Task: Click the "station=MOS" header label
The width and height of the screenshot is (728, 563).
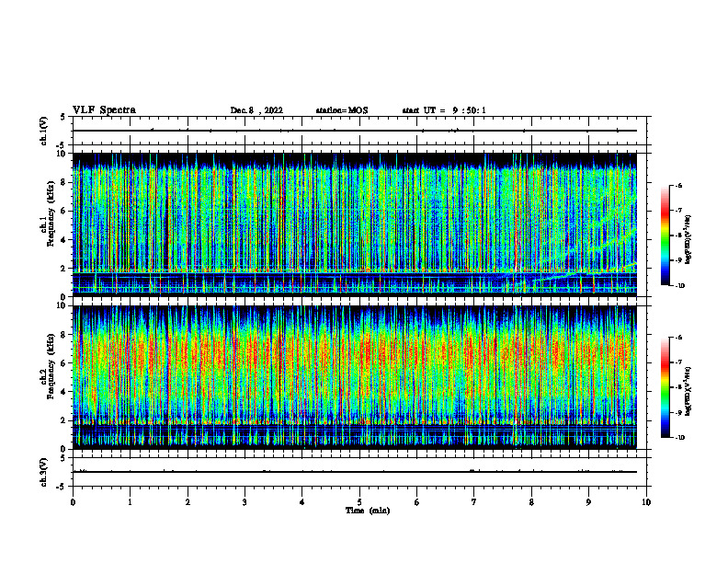Action: (342, 110)
